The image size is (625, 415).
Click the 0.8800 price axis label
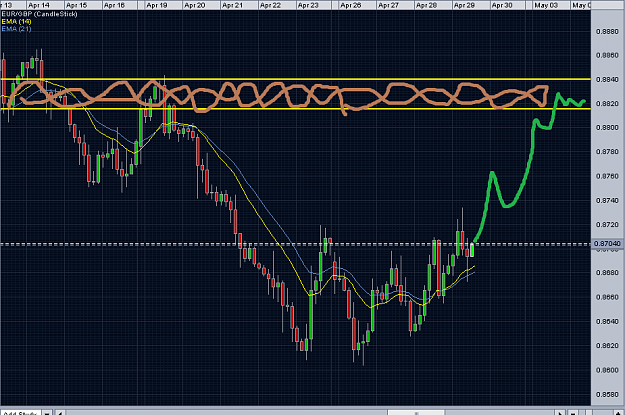[x=607, y=128]
